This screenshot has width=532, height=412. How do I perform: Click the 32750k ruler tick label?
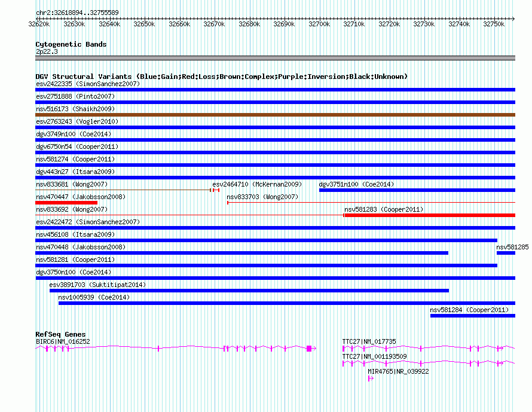coord(494,24)
